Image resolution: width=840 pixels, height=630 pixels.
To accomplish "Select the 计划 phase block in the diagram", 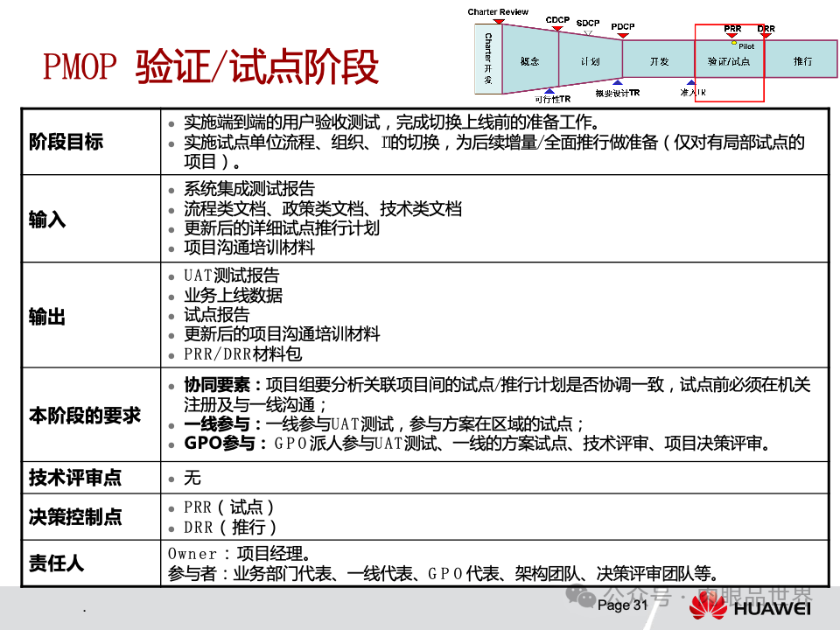I will point(591,59).
